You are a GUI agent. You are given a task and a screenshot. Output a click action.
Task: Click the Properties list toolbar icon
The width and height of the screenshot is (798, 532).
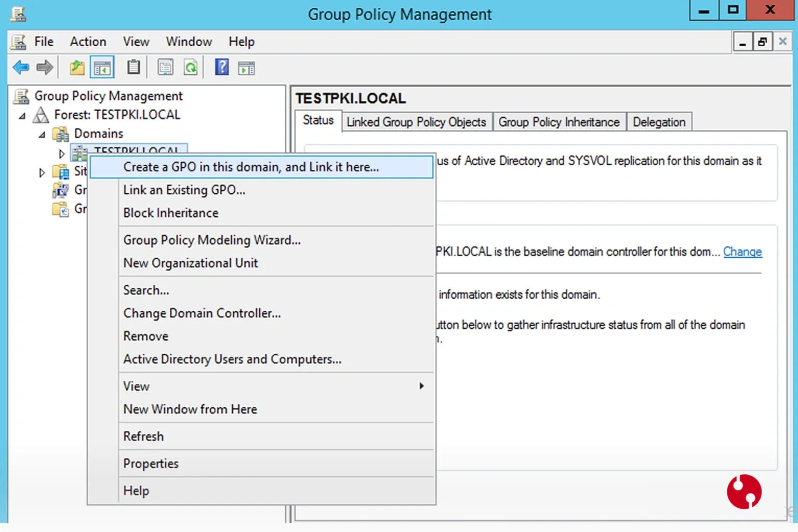tap(166, 67)
